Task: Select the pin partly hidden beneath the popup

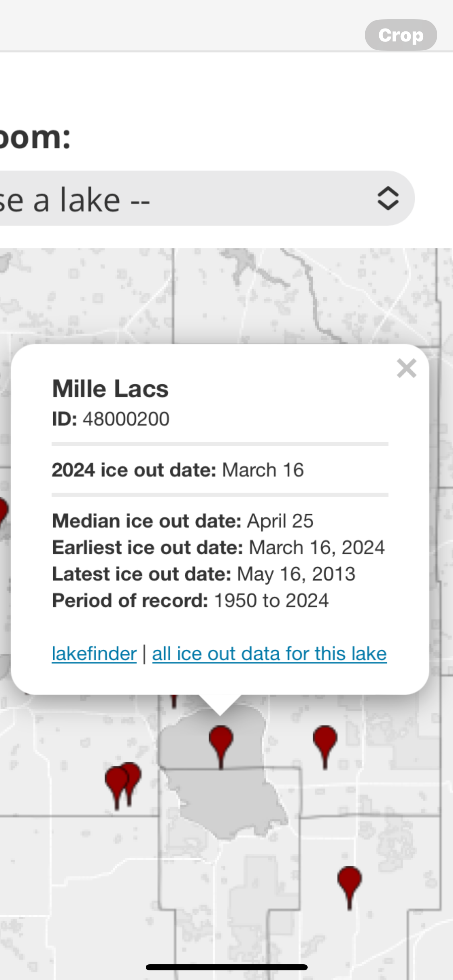Action: (x=174, y=702)
